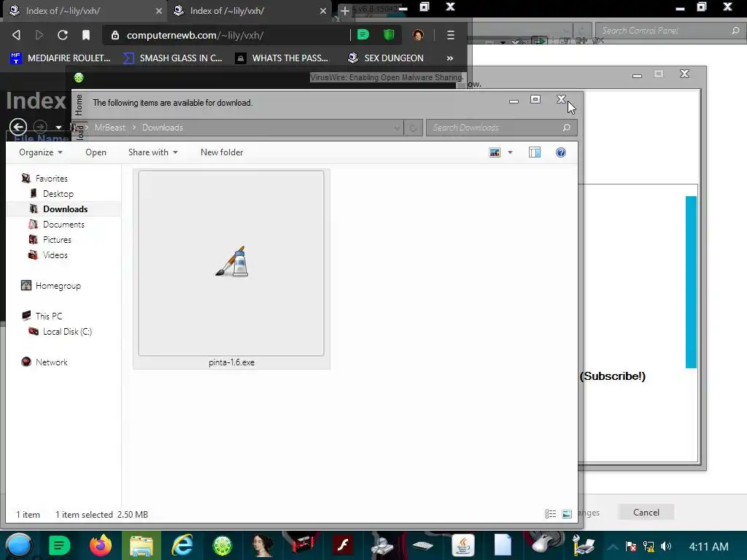Open the Start orb on the taskbar

18,545
